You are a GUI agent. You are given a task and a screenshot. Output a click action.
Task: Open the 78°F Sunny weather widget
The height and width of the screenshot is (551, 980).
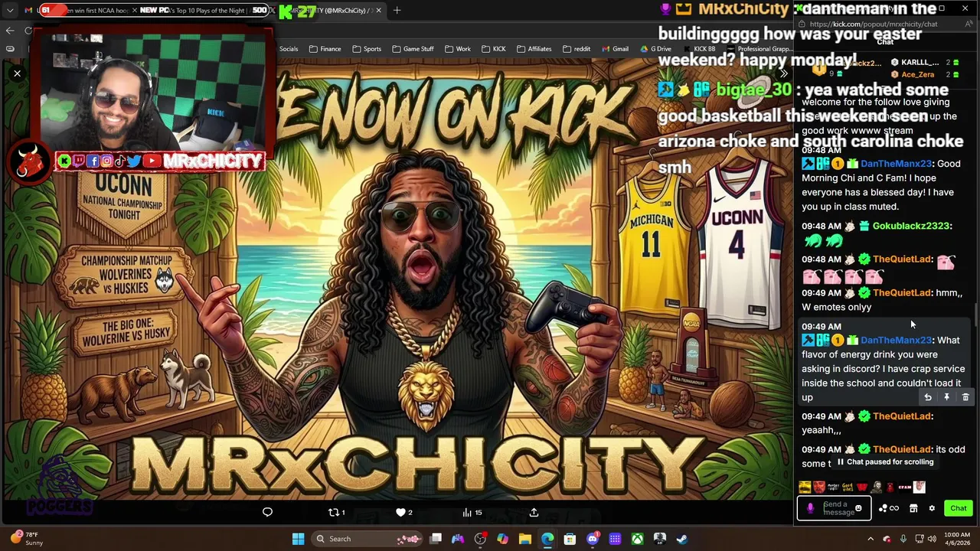[x=28, y=539]
